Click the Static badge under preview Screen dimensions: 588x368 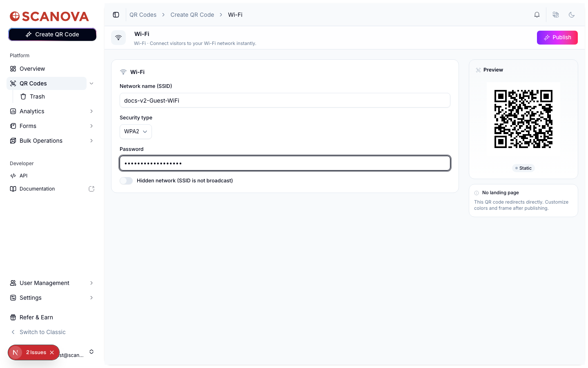(x=523, y=168)
